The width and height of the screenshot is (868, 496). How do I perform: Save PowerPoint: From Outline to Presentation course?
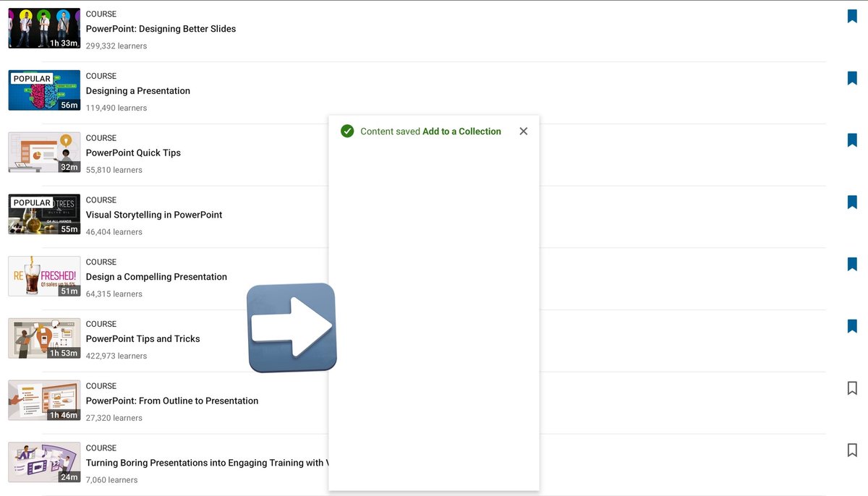tap(852, 388)
